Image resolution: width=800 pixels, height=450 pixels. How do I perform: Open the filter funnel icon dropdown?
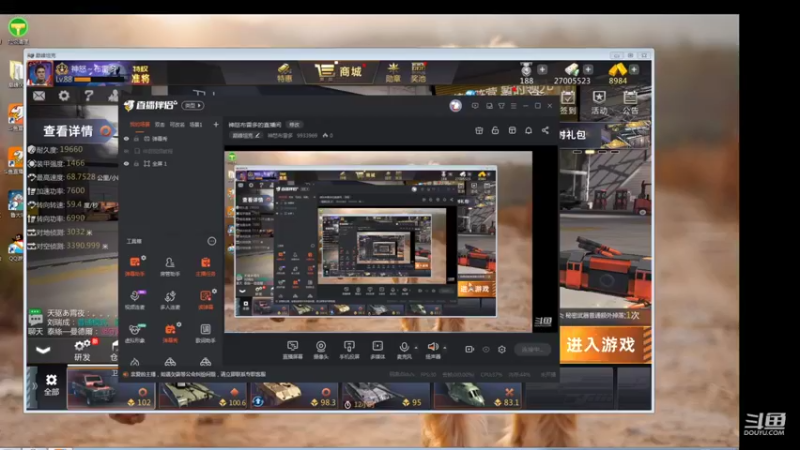(x=501, y=106)
